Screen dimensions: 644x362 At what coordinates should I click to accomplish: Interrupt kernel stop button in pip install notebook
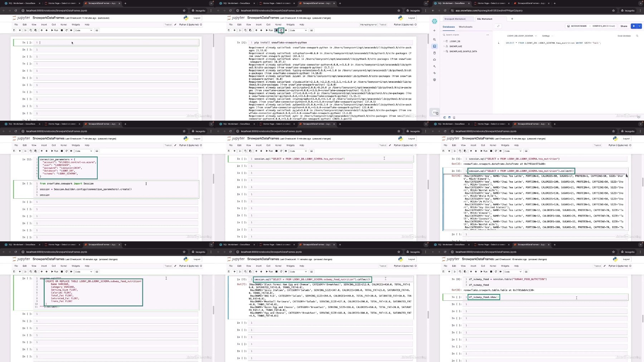click(277, 30)
